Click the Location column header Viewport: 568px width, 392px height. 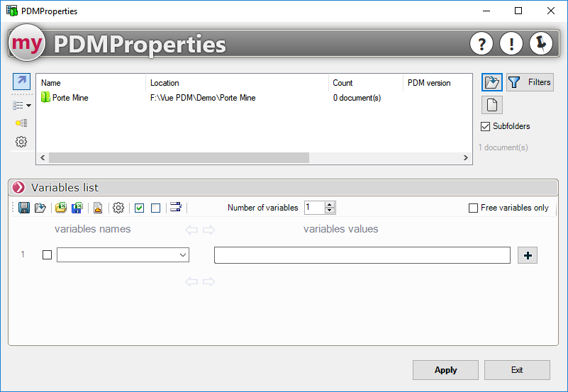click(237, 83)
